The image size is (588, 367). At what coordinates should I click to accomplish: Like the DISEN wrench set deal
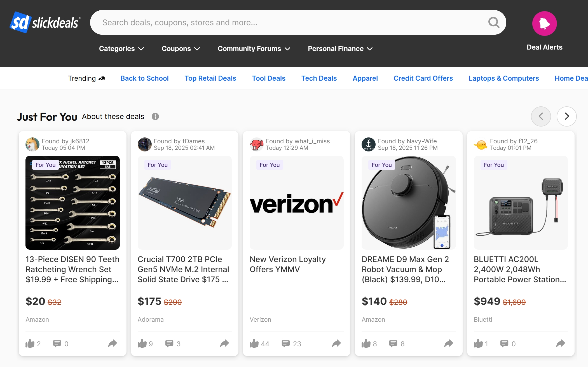(x=30, y=343)
